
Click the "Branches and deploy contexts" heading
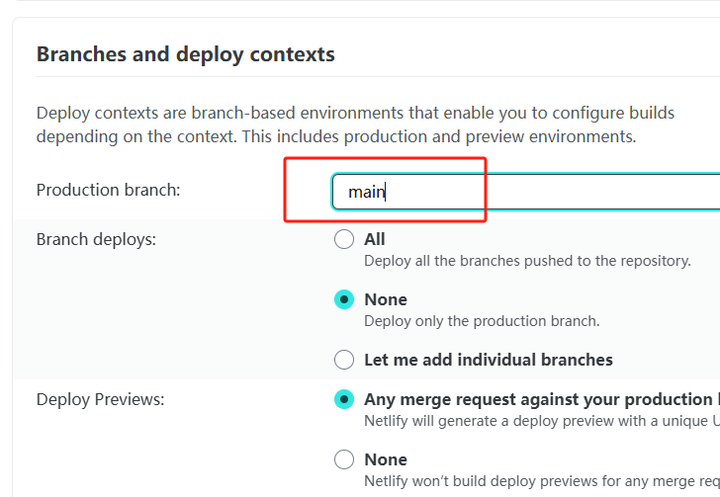pos(185,54)
